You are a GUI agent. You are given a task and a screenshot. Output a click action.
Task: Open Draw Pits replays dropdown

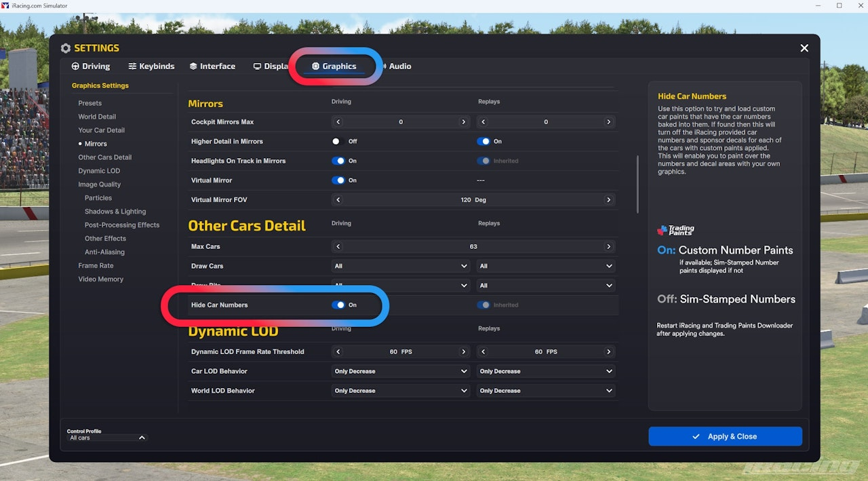coord(546,286)
